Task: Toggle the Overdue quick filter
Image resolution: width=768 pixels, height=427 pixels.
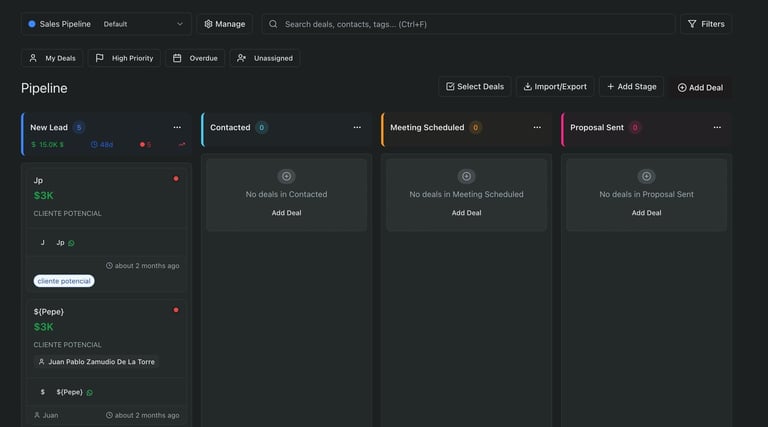Action: click(195, 58)
